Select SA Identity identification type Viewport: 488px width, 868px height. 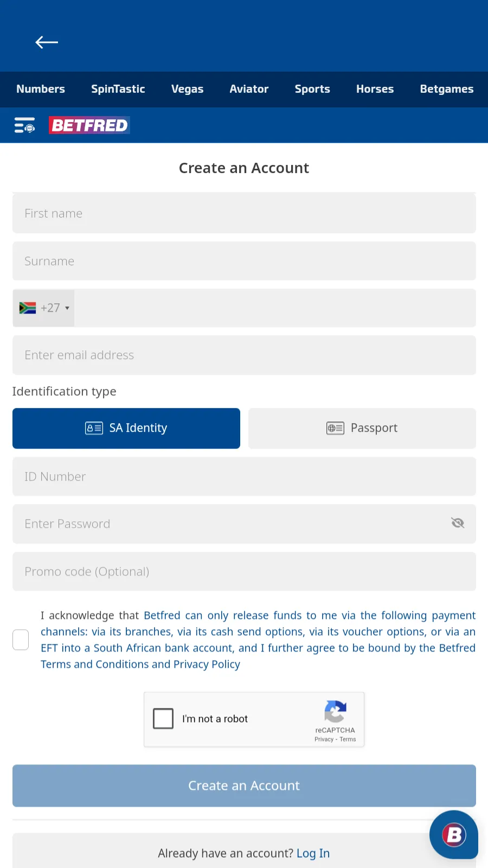(x=126, y=428)
